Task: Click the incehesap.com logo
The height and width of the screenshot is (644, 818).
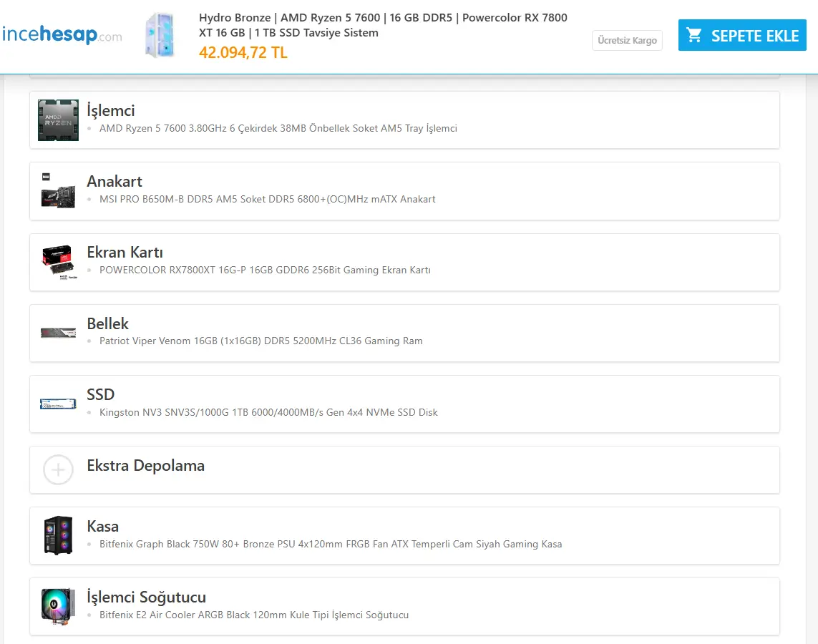Action: 62,35
